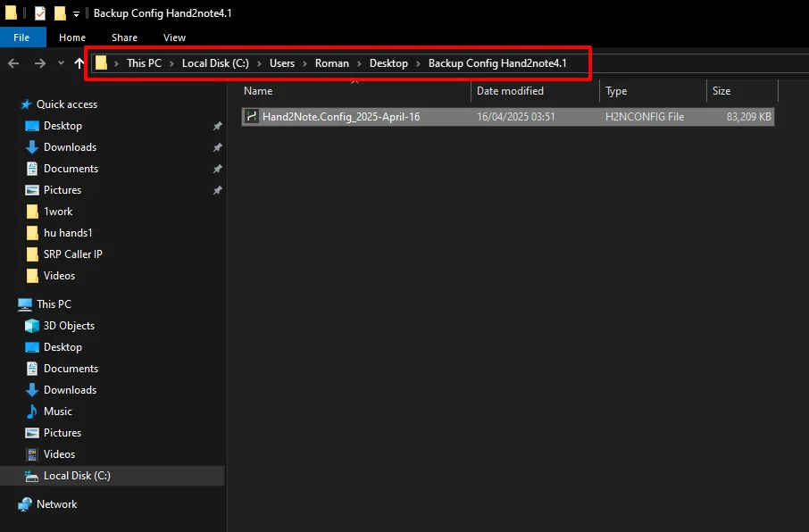Screen dimensions: 809x532
Task: Click Desktop in the address path
Action: (x=388, y=63)
